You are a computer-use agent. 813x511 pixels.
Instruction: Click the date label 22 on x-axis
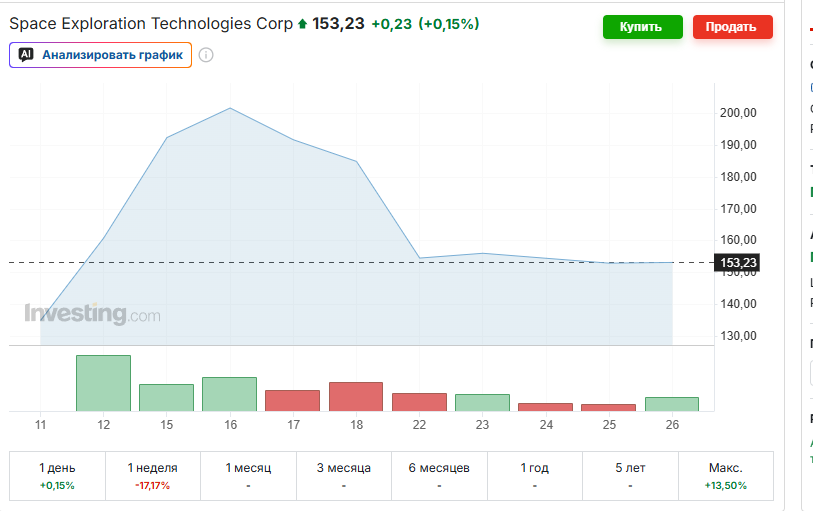pos(419,425)
